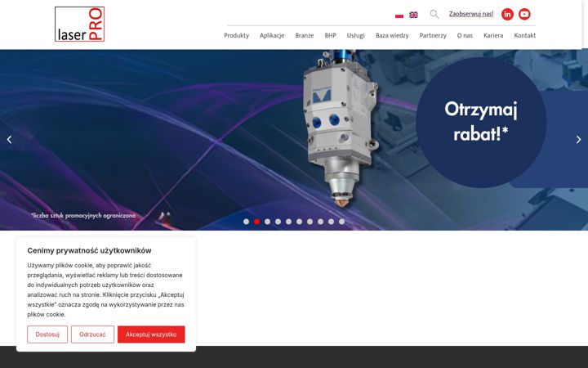The image size is (588, 368).
Task: Click the laserPRO logo
Action: tap(79, 24)
